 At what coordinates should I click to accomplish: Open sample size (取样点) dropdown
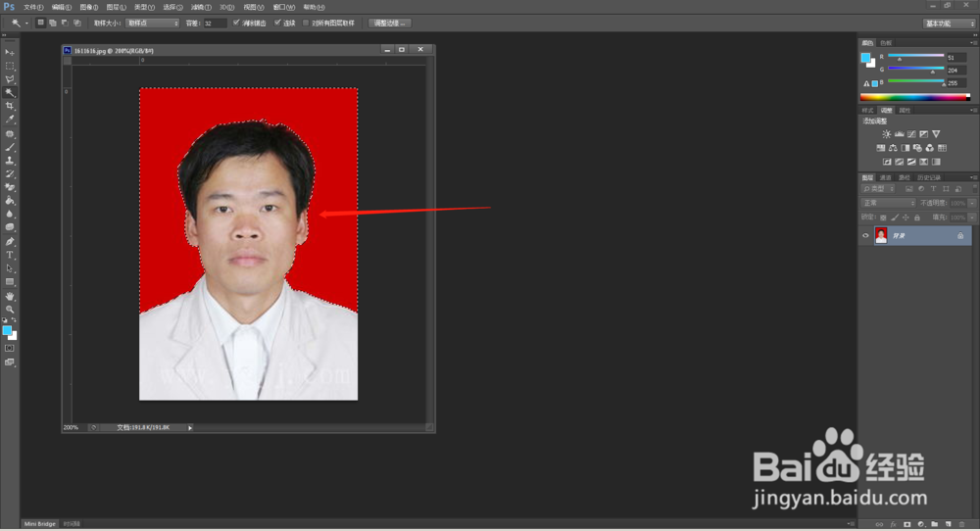[x=153, y=24]
